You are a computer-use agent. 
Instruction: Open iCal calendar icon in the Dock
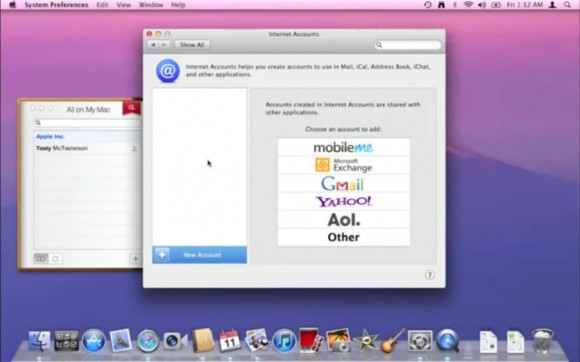229,341
